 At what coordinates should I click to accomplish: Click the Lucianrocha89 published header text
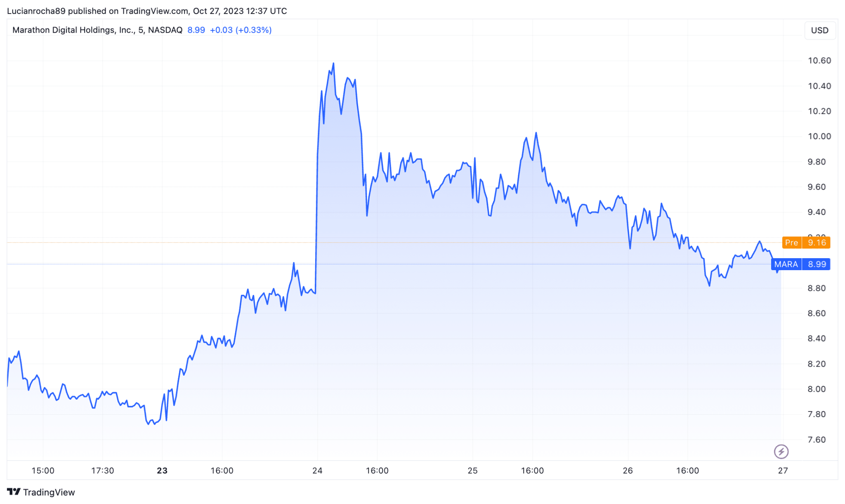pyautogui.click(x=146, y=11)
